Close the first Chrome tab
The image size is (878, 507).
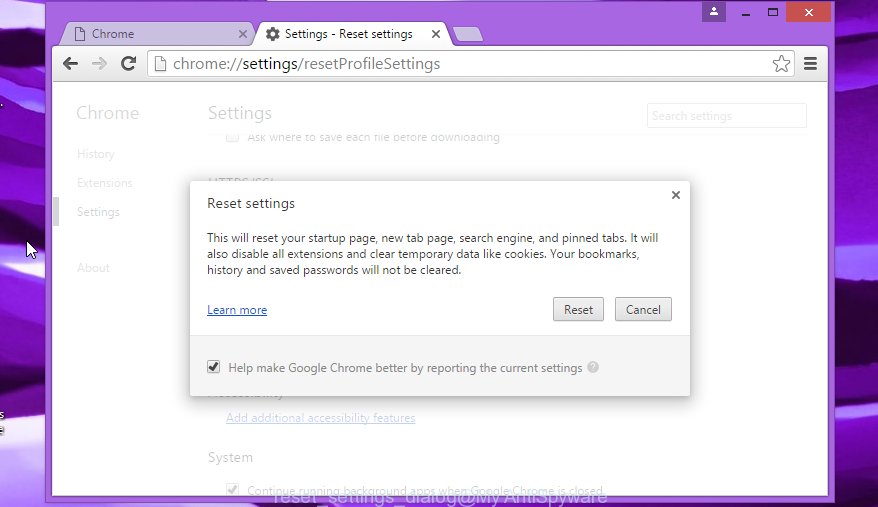click(x=242, y=34)
